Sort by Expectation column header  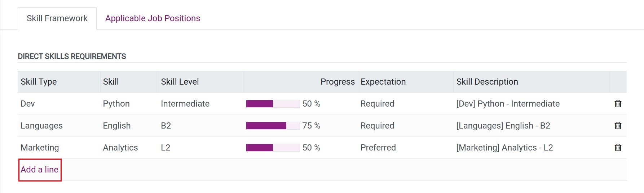point(383,82)
